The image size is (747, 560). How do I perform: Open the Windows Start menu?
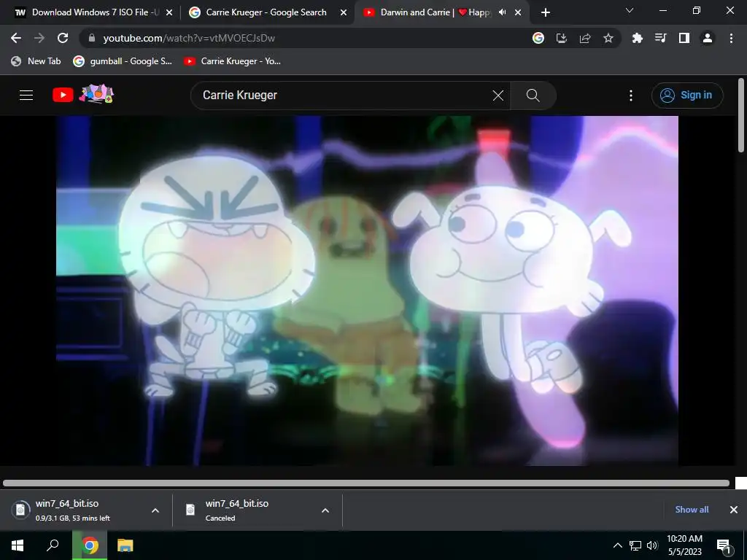[x=18, y=545]
